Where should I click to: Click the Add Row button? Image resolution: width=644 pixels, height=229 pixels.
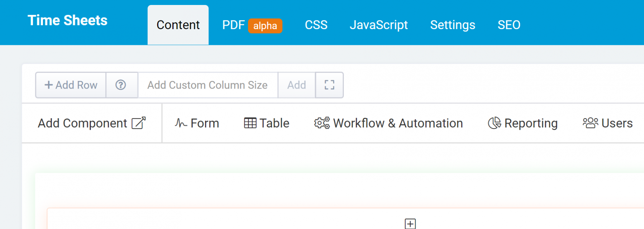(71, 85)
